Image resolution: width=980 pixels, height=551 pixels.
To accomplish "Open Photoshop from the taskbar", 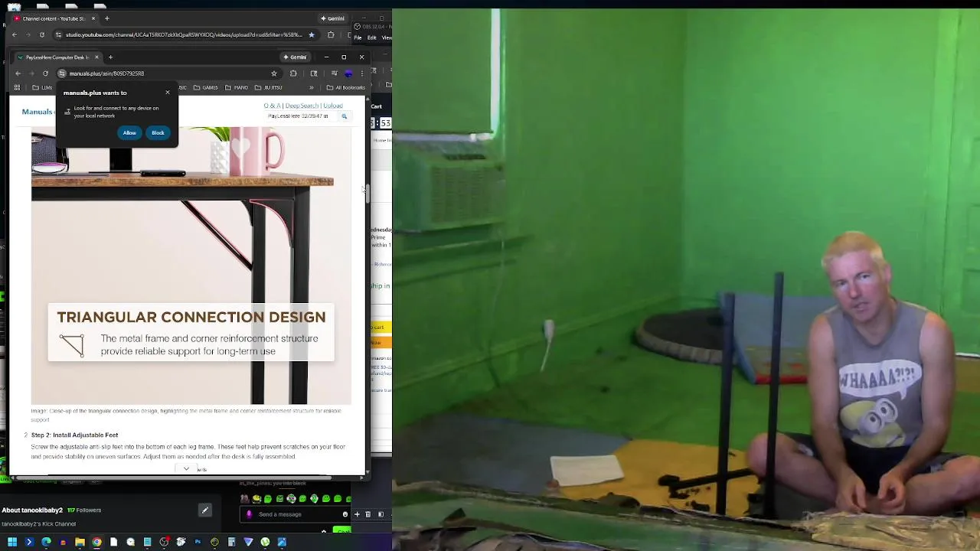I will 198,542.
